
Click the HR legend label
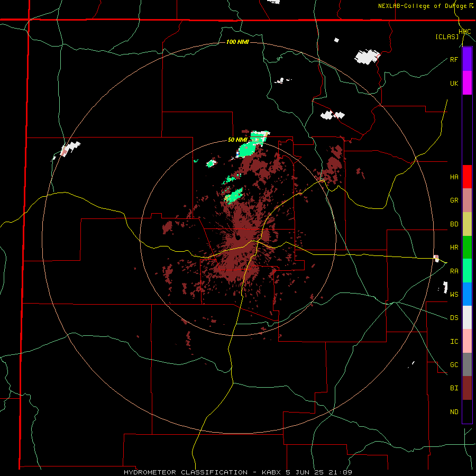point(454,248)
